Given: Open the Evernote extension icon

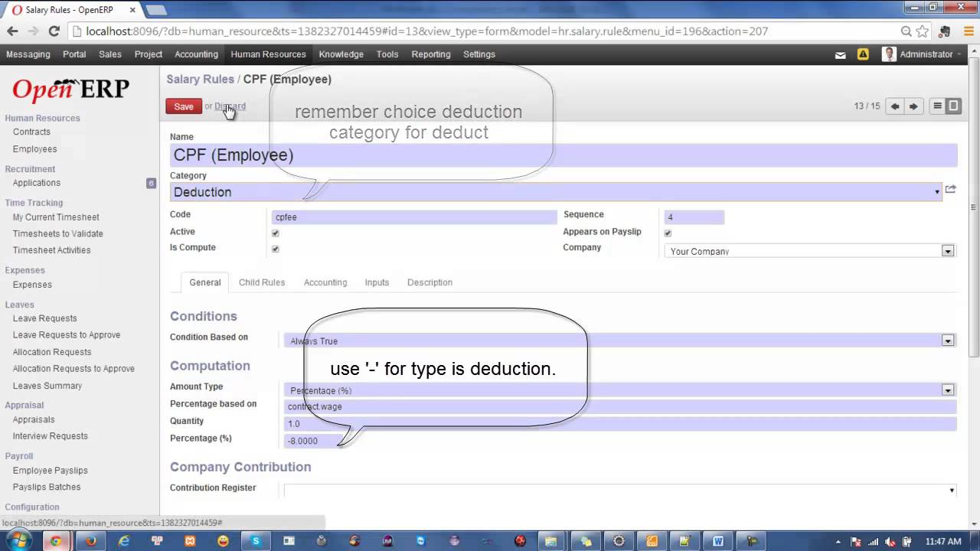Looking at the screenshot, I should pos(945,31).
